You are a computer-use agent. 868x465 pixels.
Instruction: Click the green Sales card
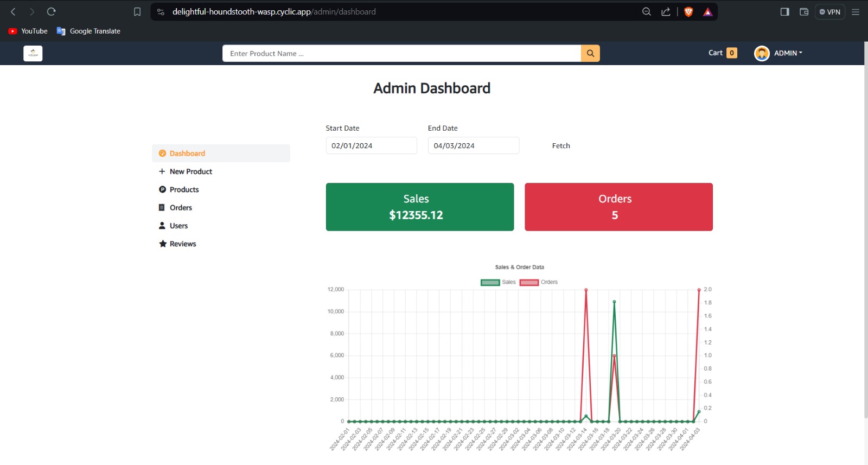(x=420, y=207)
